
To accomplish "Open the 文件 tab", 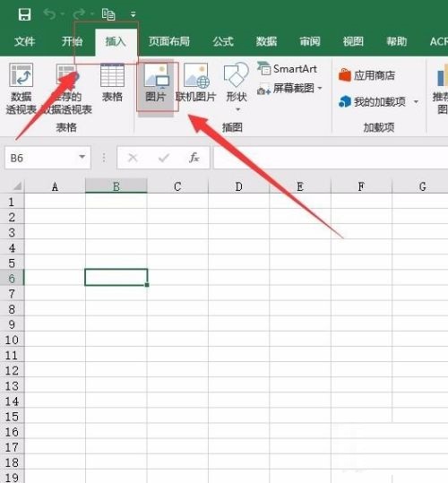I will click(x=24, y=41).
